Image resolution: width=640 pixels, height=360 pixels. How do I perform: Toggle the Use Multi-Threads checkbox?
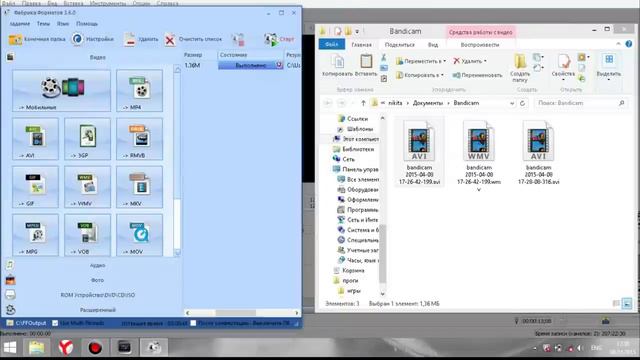click(55, 323)
